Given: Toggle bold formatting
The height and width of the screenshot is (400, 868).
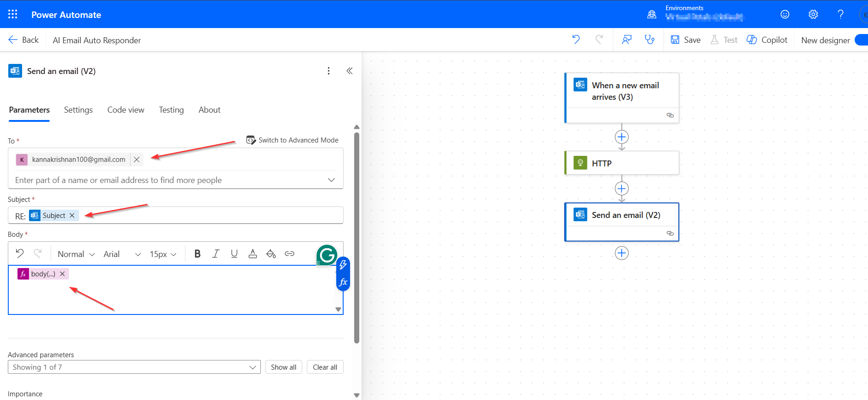Looking at the screenshot, I should tap(197, 254).
